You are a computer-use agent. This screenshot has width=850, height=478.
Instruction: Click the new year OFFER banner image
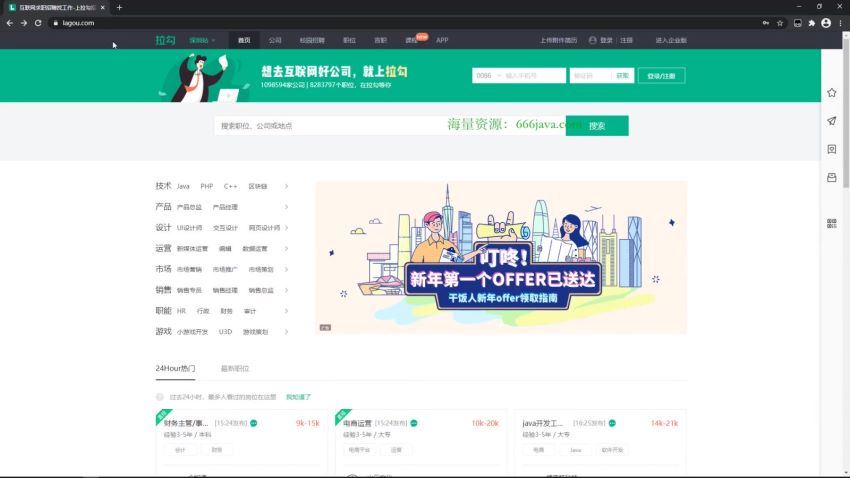coord(501,258)
